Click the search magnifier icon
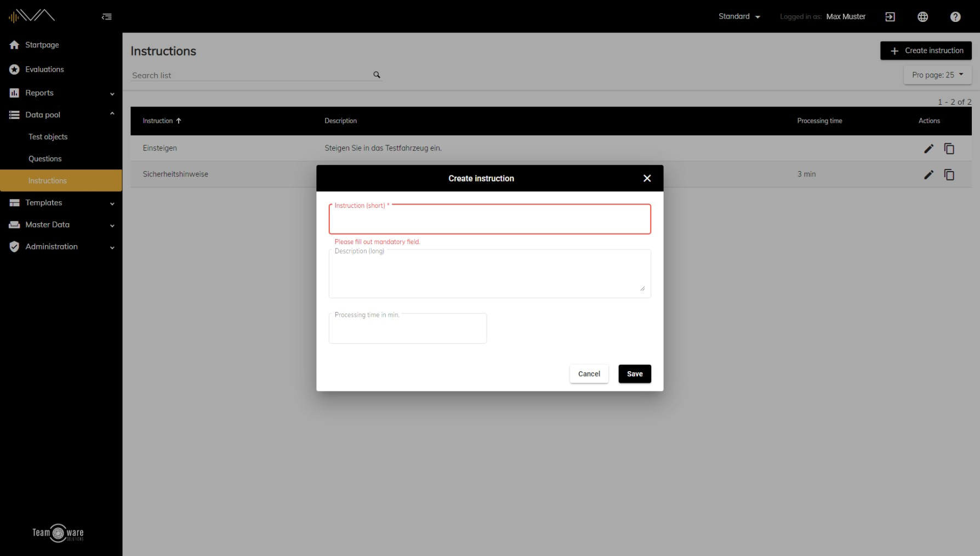The width and height of the screenshot is (980, 556). click(x=377, y=75)
